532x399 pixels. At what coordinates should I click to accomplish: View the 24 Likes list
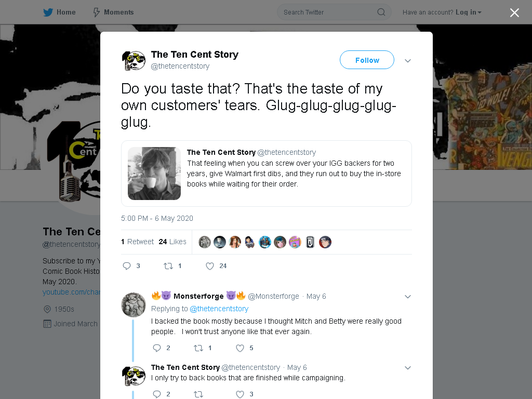(172, 242)
